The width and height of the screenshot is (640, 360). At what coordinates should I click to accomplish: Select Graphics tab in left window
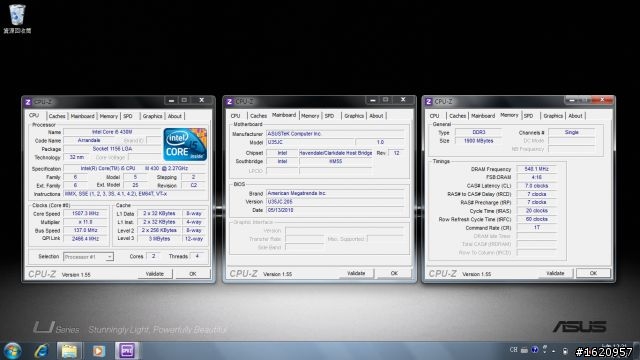coord(153,116)
